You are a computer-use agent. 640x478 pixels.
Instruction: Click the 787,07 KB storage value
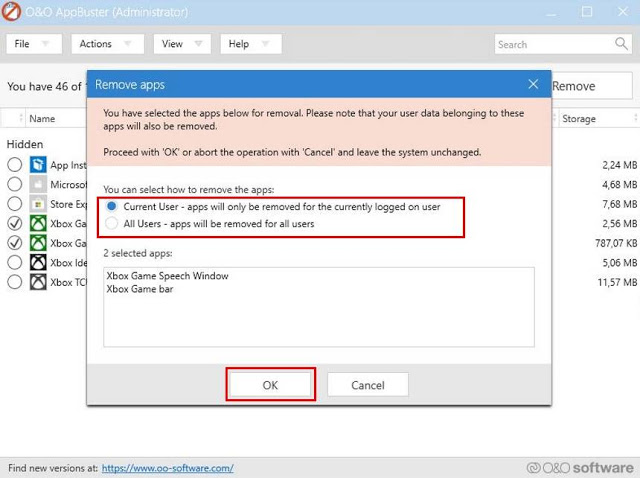pyautogui.click(x=616, y=243)
